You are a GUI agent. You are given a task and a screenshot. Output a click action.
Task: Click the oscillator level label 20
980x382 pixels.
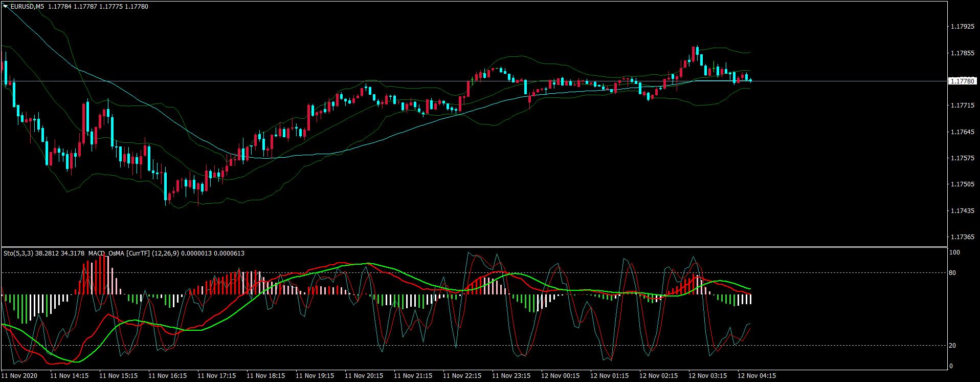(952, 346)
